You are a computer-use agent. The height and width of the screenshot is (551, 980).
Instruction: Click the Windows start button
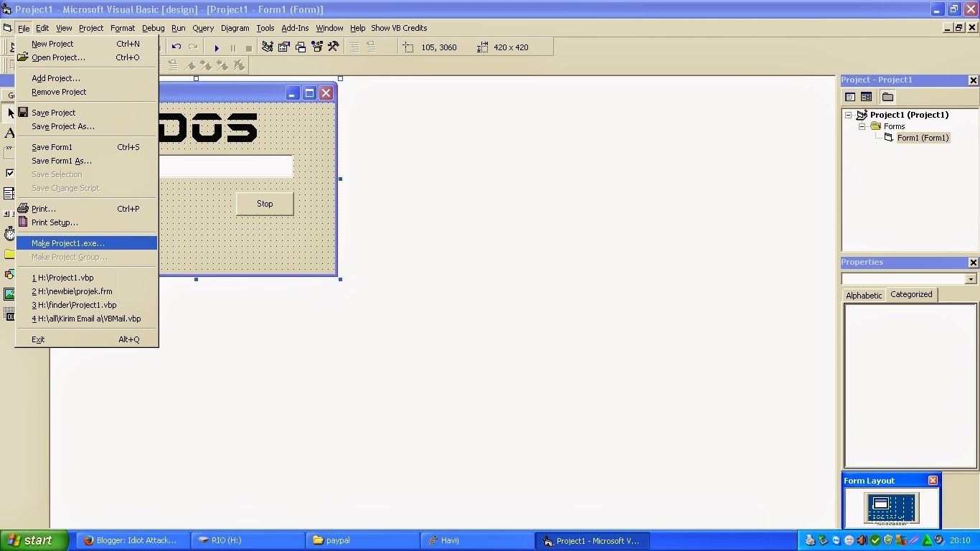click(x=34, y=540)
